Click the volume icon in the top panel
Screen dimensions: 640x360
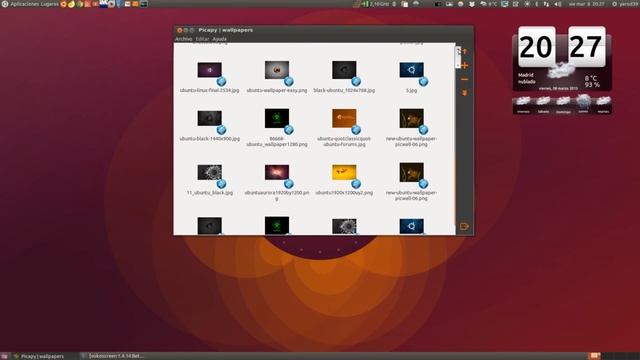coord(558,4)
